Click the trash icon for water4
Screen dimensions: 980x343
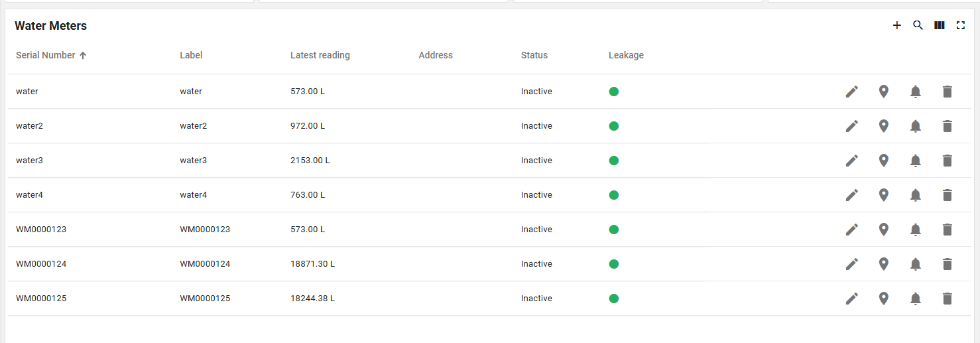(x=948, y=195)
